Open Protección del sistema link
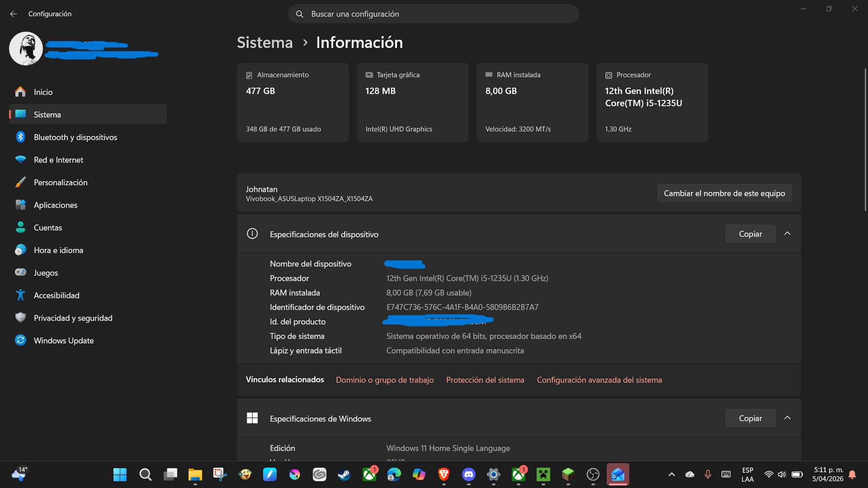Screen dimensions: 868x488 485,380
